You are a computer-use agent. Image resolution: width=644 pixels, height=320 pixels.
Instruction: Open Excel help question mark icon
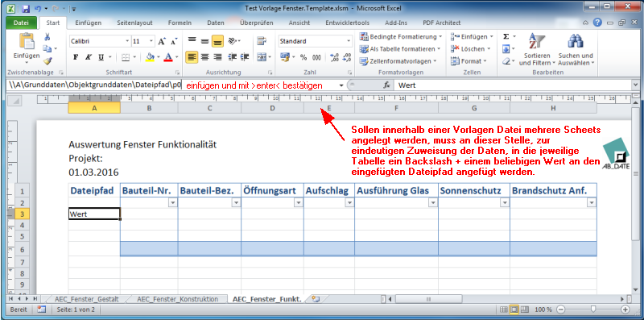tap(598, 23)
